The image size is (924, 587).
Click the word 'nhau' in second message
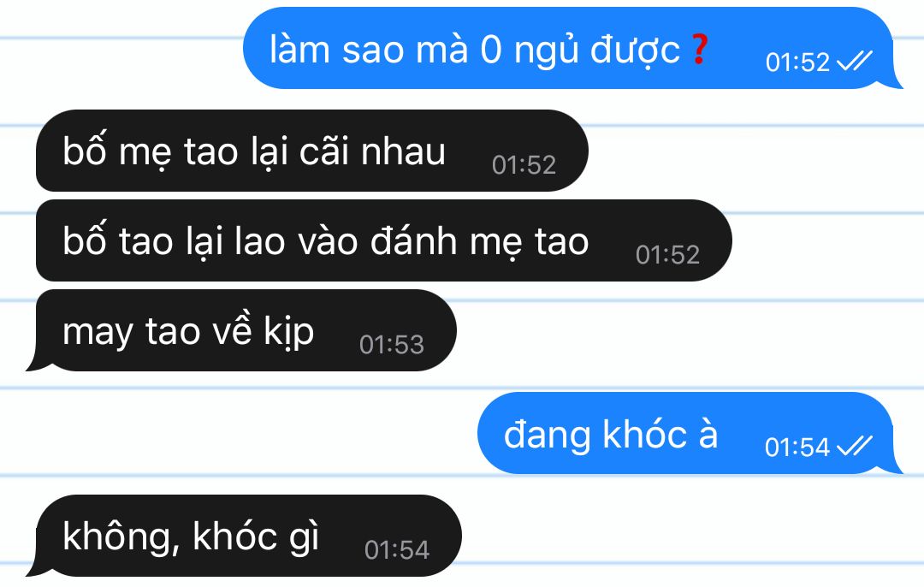[403, 151]
